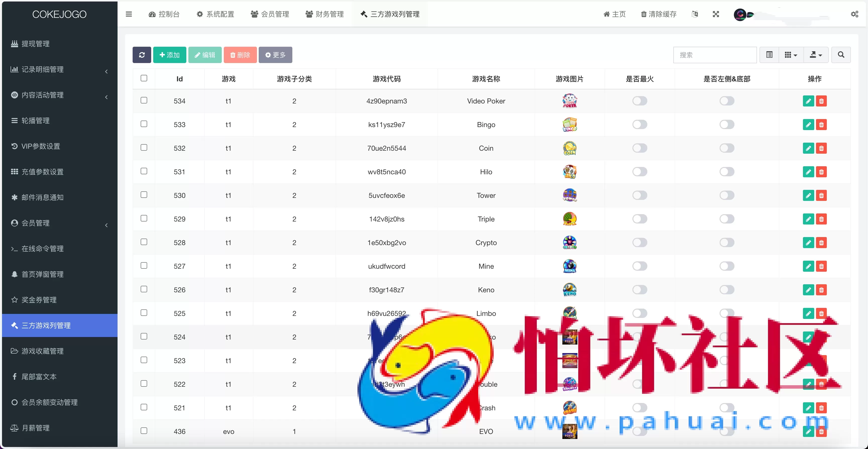Image resolution: width=868 pixels, height=449 pixels.
Task: Open 提现管理 in the sidebar
Action: [35, 43]
